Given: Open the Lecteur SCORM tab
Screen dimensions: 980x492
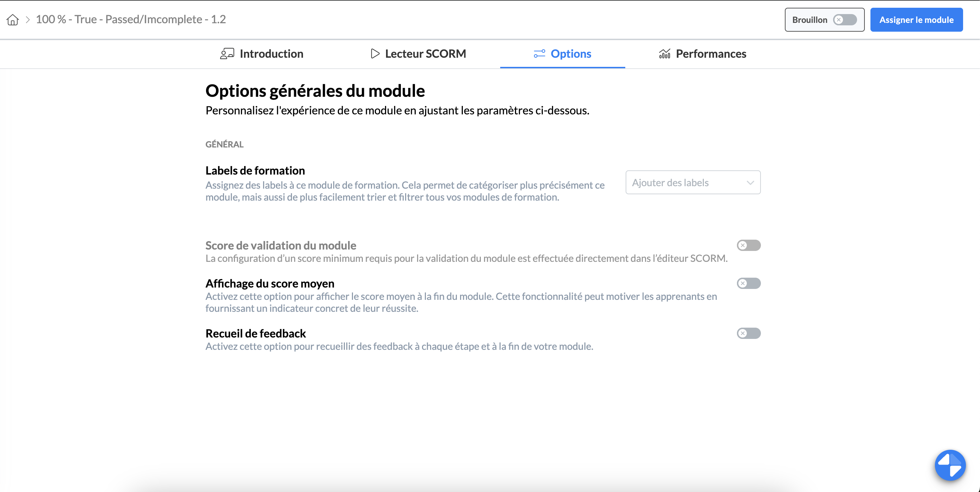Looking at the screenshot, I should tap(425, 53).
